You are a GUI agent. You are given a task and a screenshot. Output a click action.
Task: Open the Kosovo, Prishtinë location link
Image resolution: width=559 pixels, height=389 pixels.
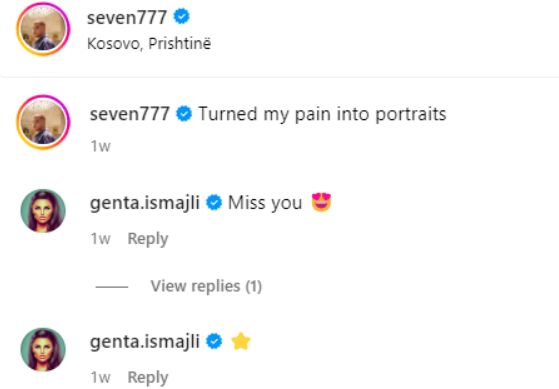coord(149,43)
